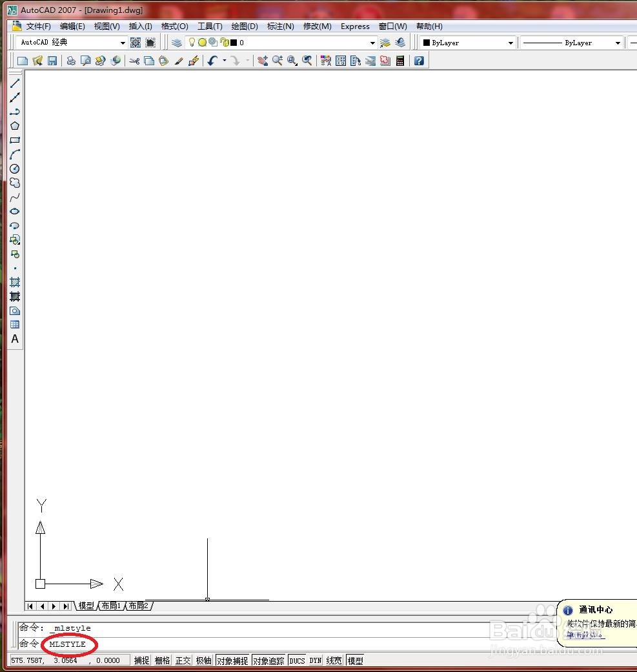Toggle 捕捉 snap mode
This screenshot has height=672, width=637.
coord(141,660)
